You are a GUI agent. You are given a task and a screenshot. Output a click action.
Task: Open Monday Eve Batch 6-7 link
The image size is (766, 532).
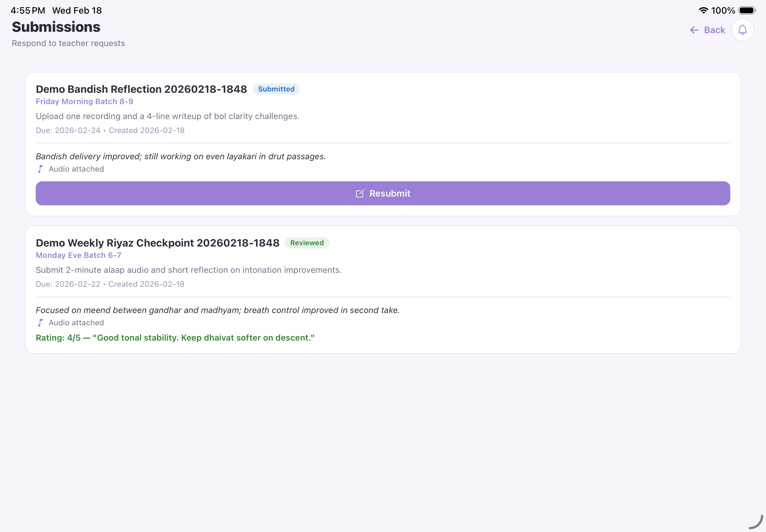click(78, 255)
